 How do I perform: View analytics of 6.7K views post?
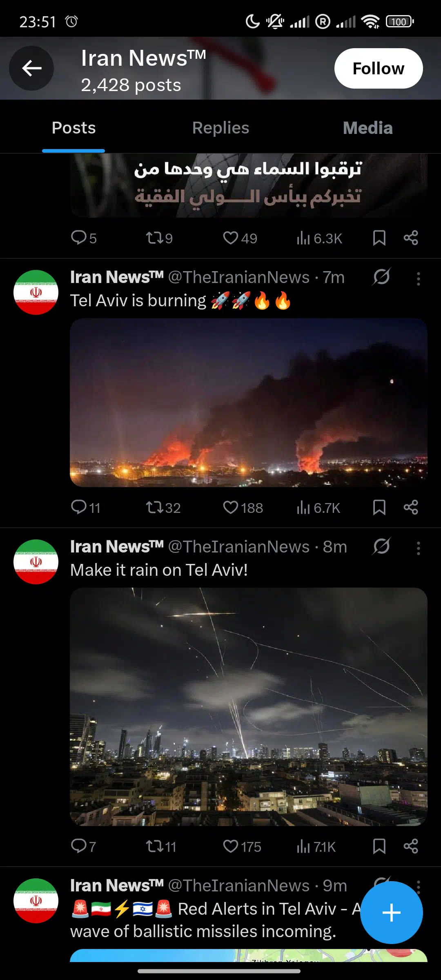coord(318,508)
